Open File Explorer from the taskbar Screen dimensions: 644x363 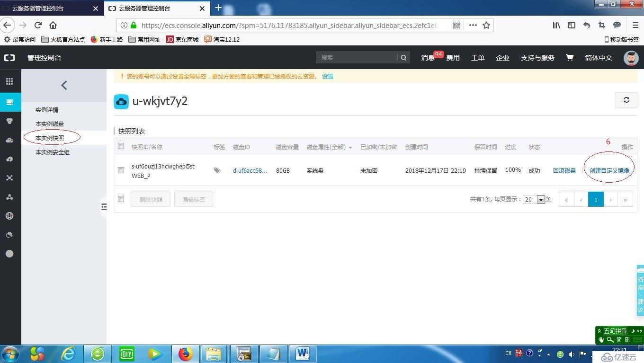coord(214,354)
